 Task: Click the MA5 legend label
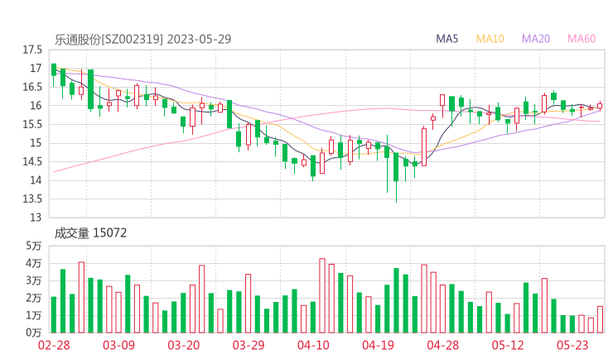click(446, 39)
